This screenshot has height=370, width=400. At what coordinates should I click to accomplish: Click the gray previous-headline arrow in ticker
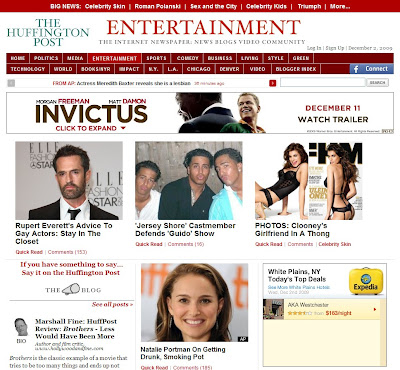(x=11, y=83)
